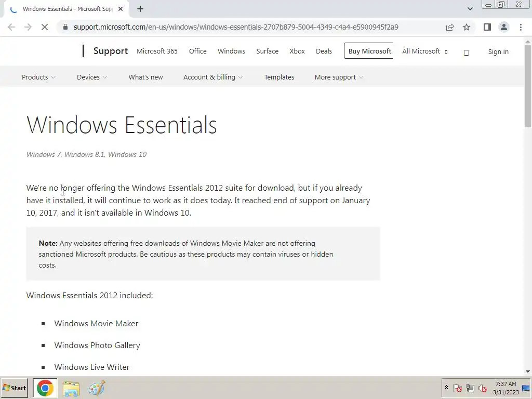This screenshot has height=399, width=532.
Task: Go to Surface support
Action: (x=268, y=51)
